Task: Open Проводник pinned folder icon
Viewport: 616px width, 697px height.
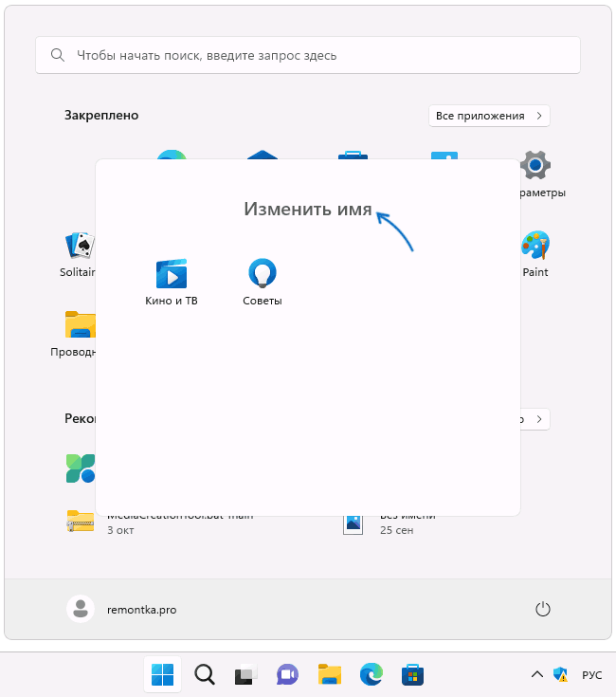Action: pos(81,324)
